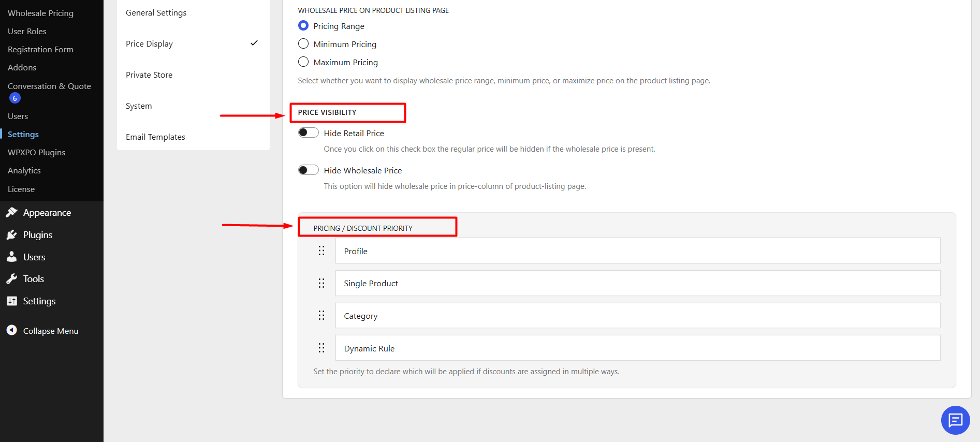Open the License menu item
The width and height of the screenshot is (980, 442).
[x=21, y=189]
